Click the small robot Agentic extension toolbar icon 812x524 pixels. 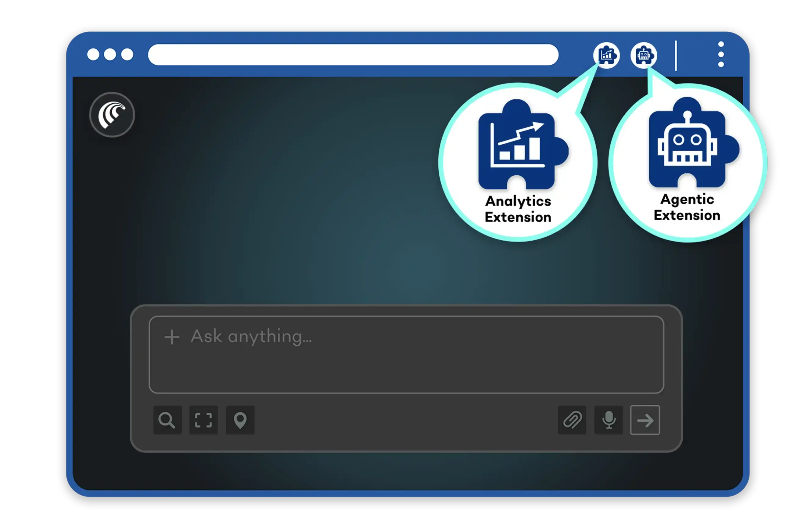click(643, 55)
